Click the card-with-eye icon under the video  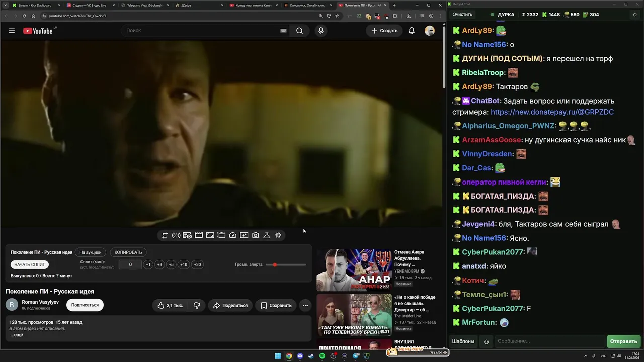pyautogui.click(x=187, y=235)
